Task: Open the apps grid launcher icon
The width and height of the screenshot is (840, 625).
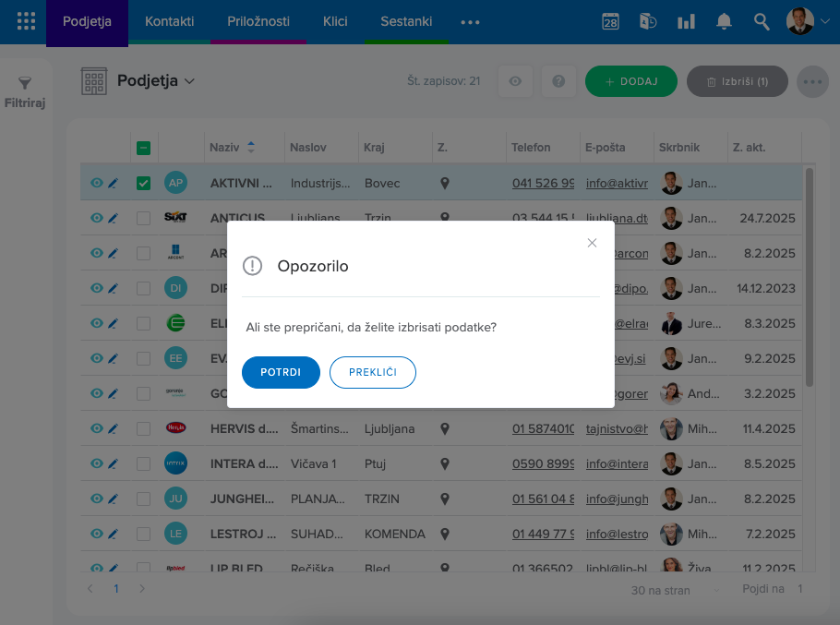Action: (x=27, y=21)
